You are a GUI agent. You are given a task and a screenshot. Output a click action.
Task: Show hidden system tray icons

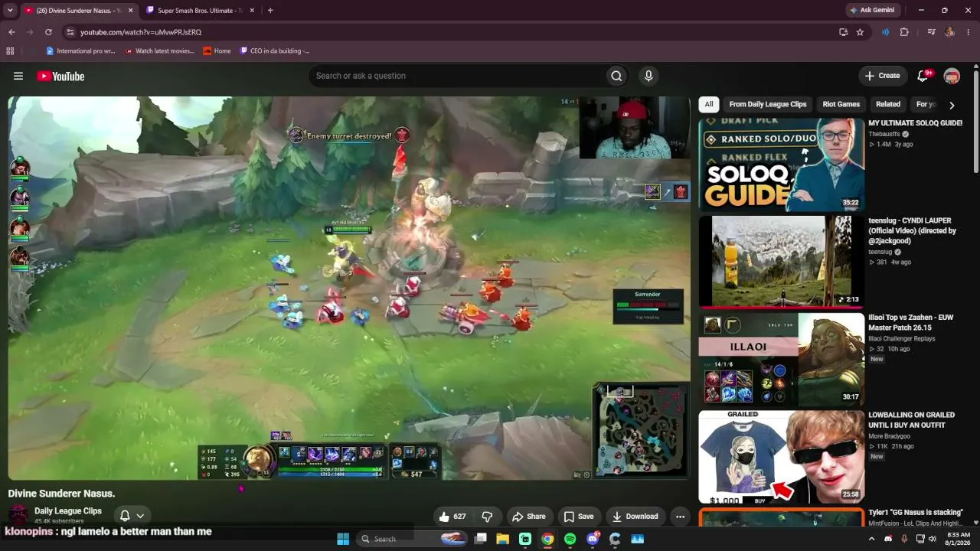pyautogui.click(x=871, y=539)
